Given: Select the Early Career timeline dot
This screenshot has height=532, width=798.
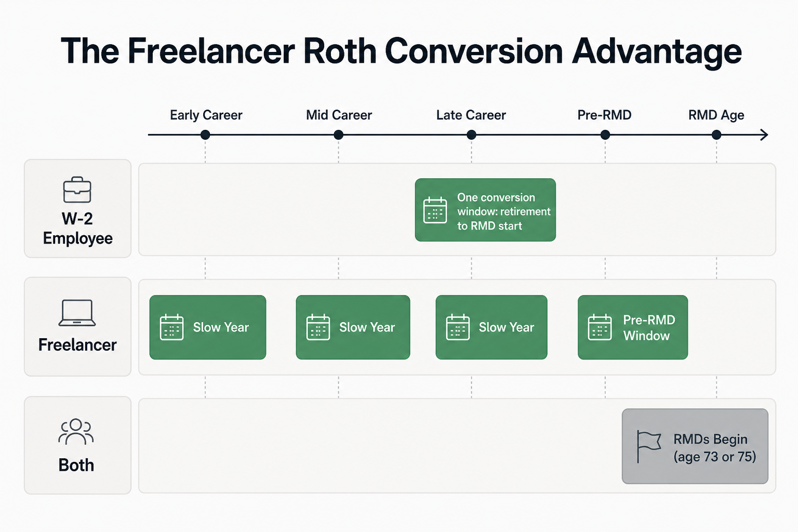Looking at the screenshot, I should (205, 135).
